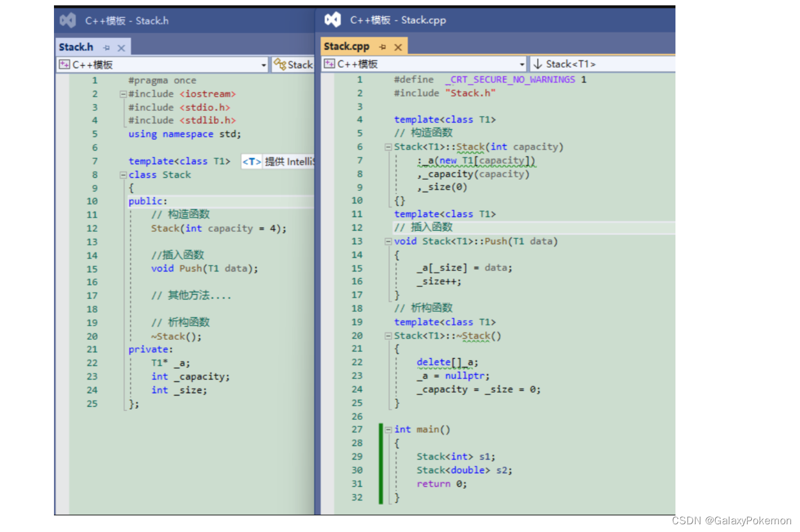Click the project icon in the Stack.cpp navigation bar
Image resolution: width=800 pixels, height=532 pixels.
(x=329, y=63)
